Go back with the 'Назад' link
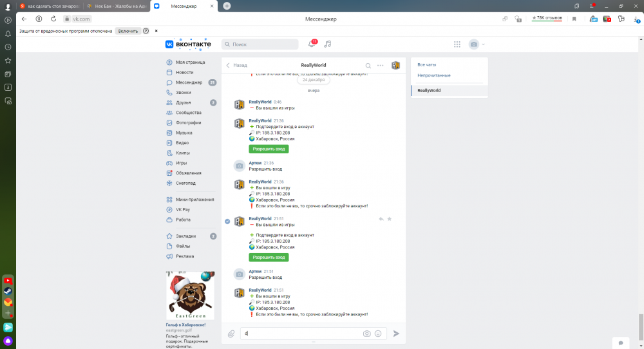The image size is (644, 349). click(236, 65)
